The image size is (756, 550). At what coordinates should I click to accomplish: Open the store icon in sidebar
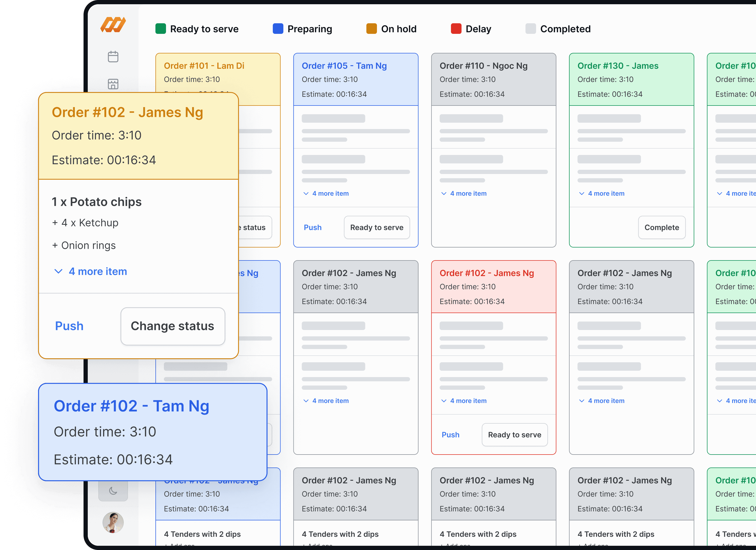coord(113,84)
